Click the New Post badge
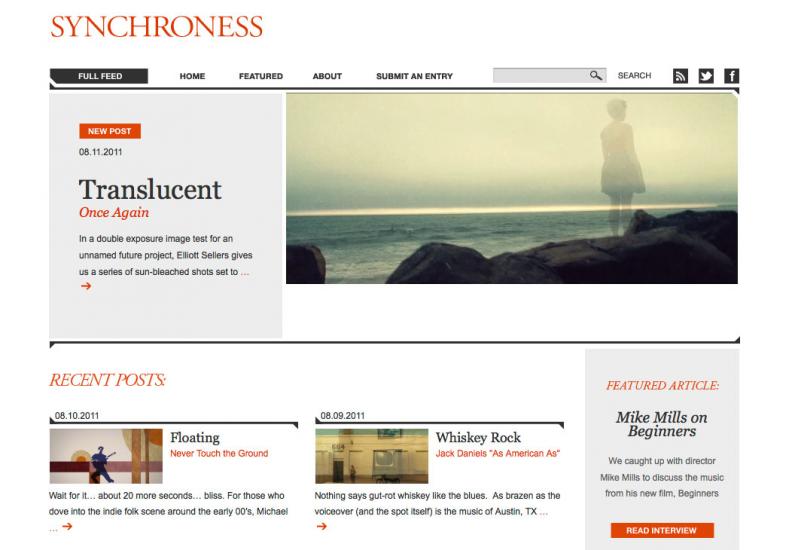792x550 pixels. [x=110, y=131]
